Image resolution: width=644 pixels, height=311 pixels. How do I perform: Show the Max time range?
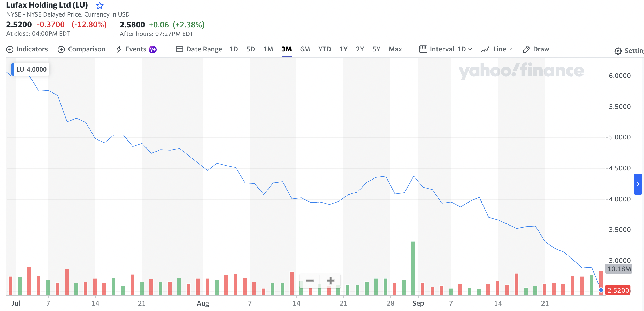tap(395, 49)
